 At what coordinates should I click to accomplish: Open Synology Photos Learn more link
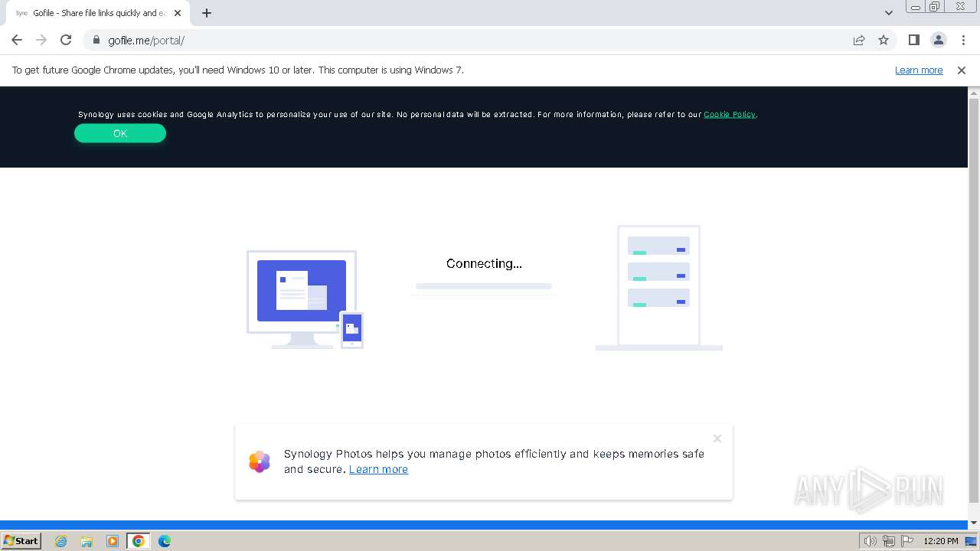(x=378, y=469)
